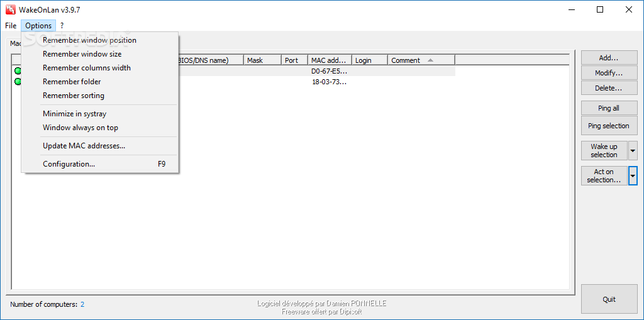Sort by the MAC add... column header
Viewport: 644px width, 320px height.
pos(330,60)
